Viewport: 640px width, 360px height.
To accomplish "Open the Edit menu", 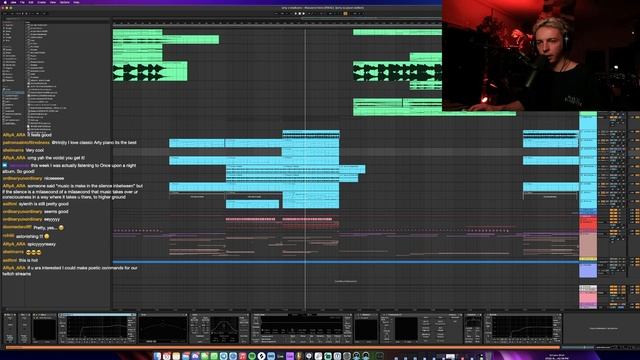I will [x=31, y=2].
